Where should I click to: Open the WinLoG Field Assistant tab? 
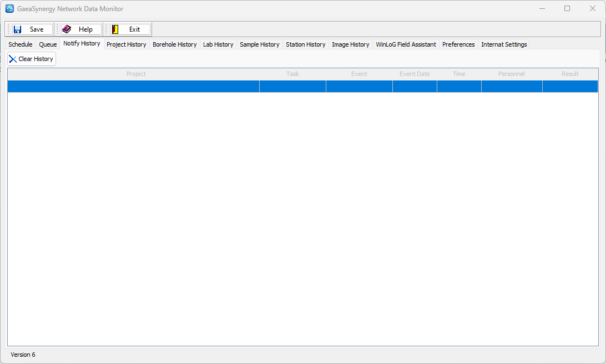coord(406,44)
